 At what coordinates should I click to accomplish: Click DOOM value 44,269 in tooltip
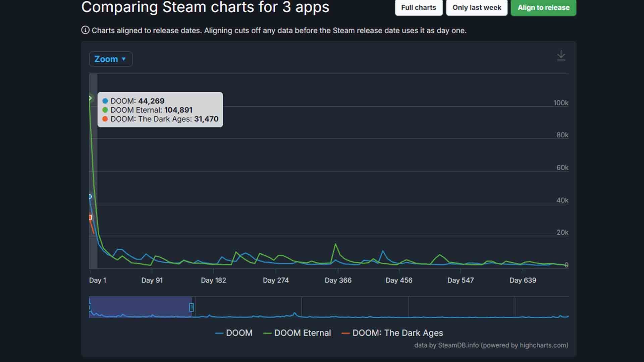click(151, 101)
